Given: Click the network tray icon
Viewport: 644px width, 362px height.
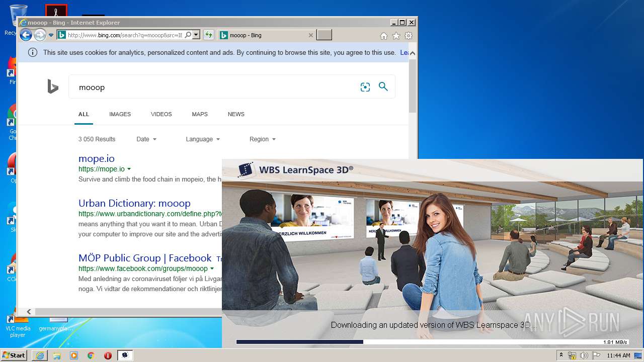Looking at the screenshot, I should 572,355.
